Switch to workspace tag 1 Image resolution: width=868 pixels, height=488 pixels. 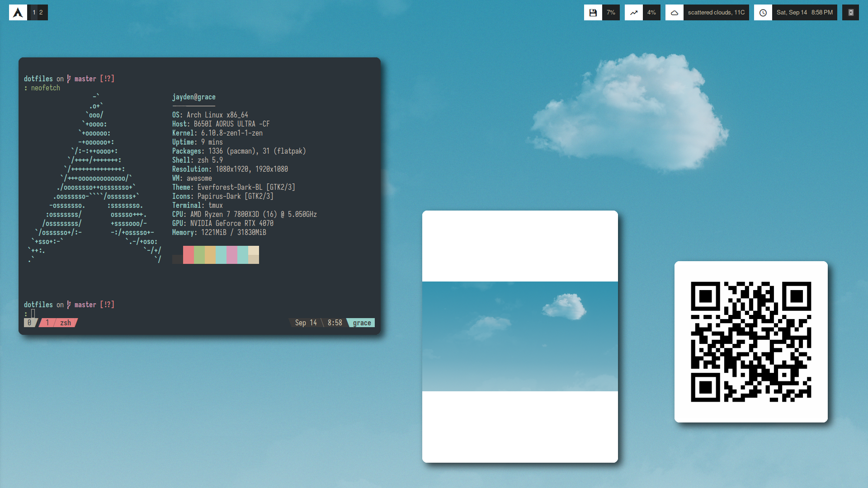(x=34, y=13)
